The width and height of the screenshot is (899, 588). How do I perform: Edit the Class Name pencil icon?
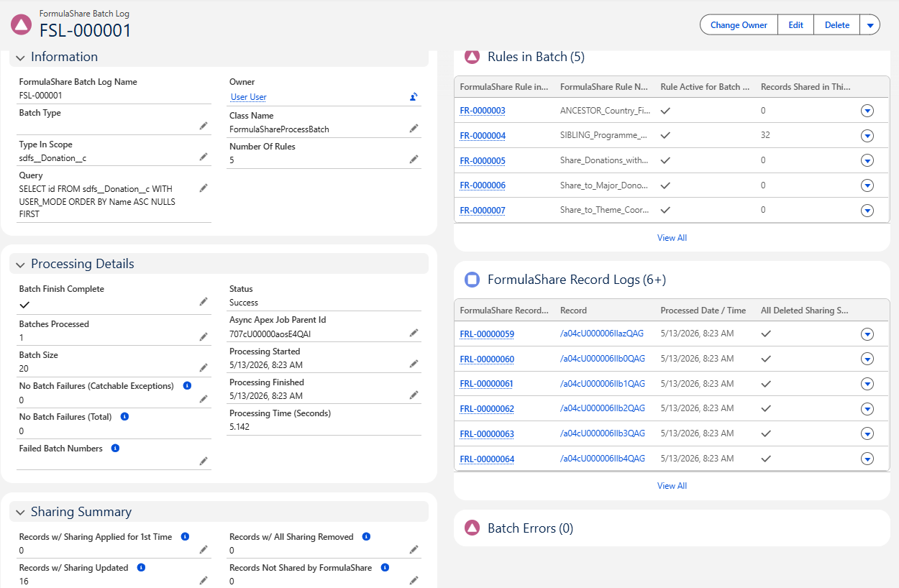coord(414,128)
